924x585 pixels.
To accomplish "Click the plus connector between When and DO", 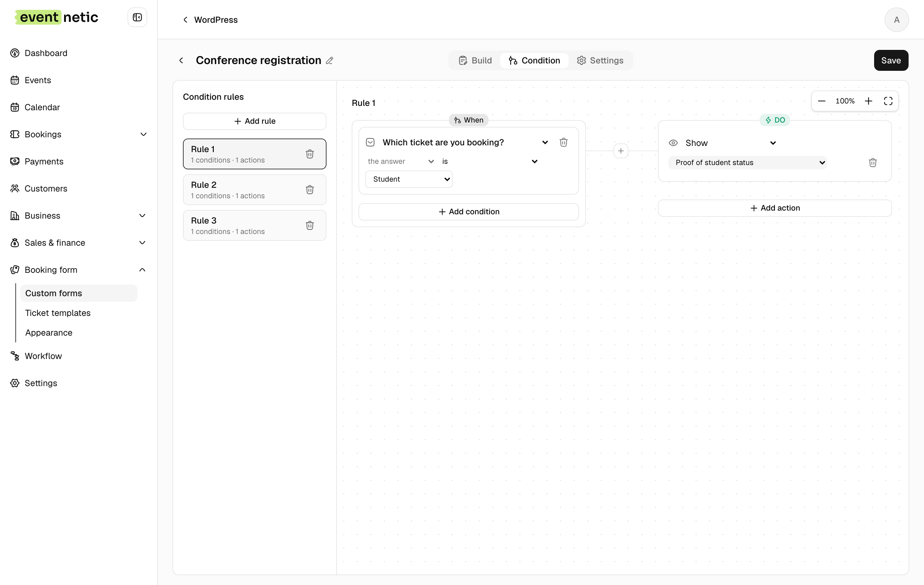I will point(621,151).
